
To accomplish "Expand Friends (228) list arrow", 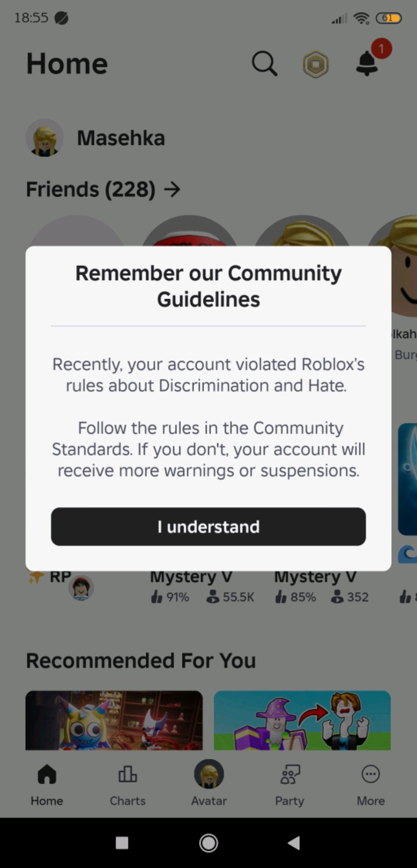I will pos(172,189).
